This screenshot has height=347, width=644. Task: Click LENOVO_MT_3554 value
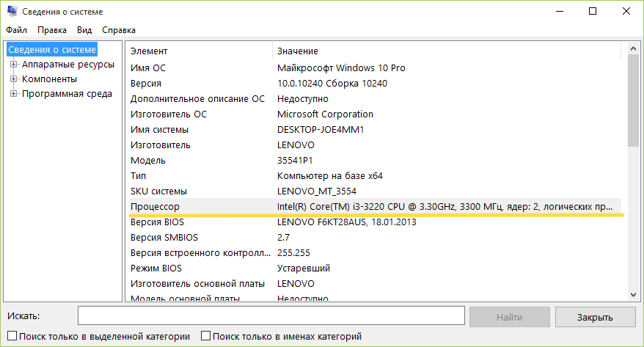point(317,191)
